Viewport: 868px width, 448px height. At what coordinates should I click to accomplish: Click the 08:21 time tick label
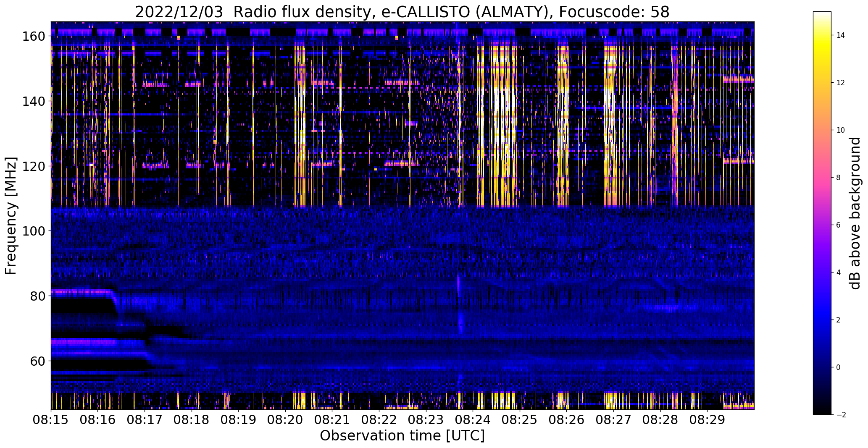pyautogui.click(x=332, y=419)
